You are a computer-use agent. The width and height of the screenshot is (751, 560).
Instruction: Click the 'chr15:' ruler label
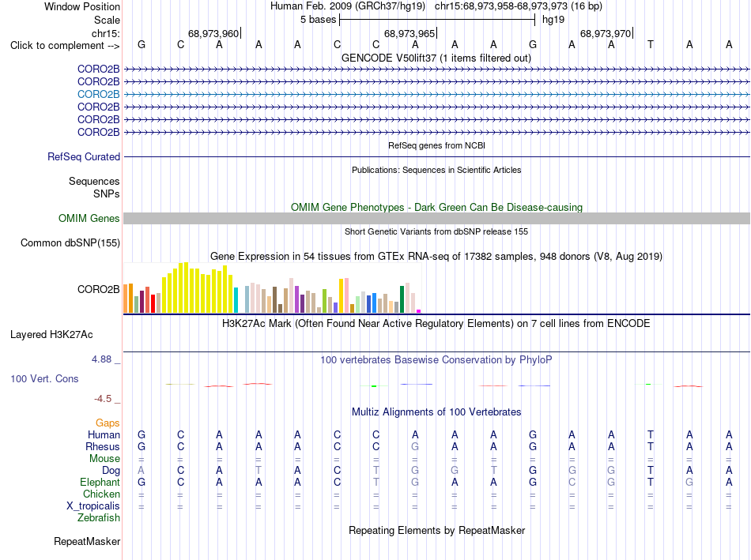(105, 33)
